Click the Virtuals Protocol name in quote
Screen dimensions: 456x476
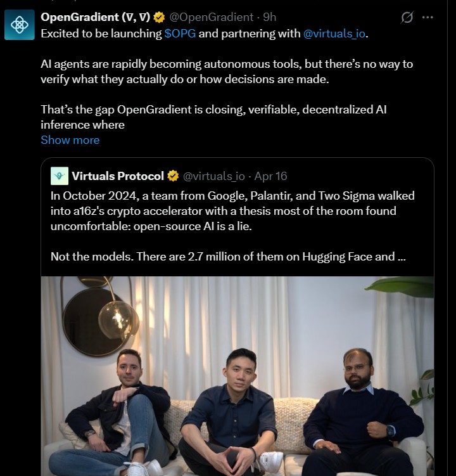[x=118, y=176]
